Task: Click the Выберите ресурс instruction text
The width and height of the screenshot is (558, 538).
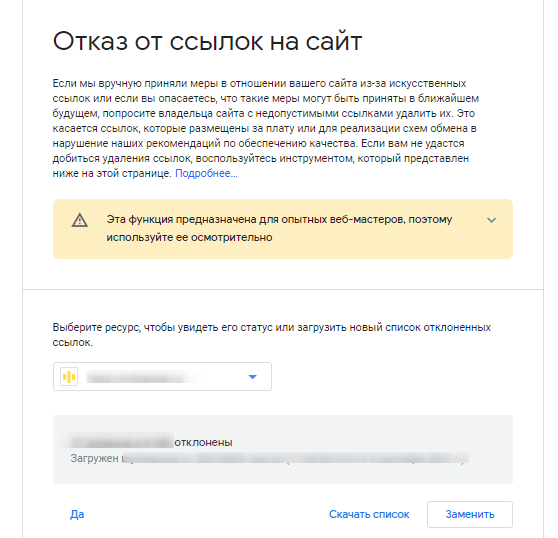Action: pos(272,334)
